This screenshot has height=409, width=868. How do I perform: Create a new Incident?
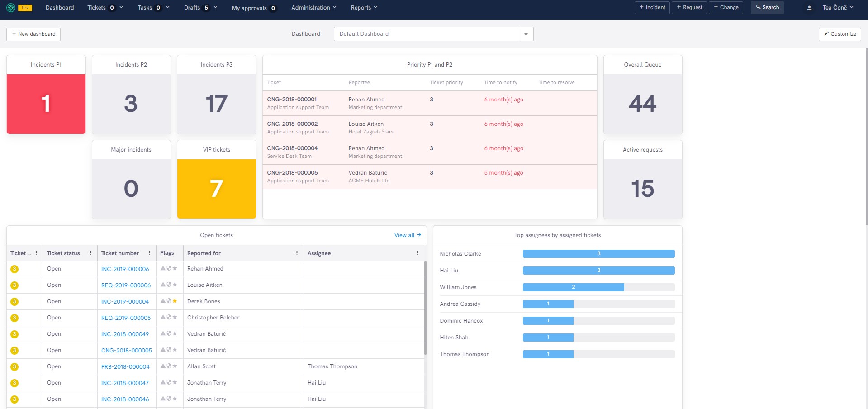click(x=652, y=7)
